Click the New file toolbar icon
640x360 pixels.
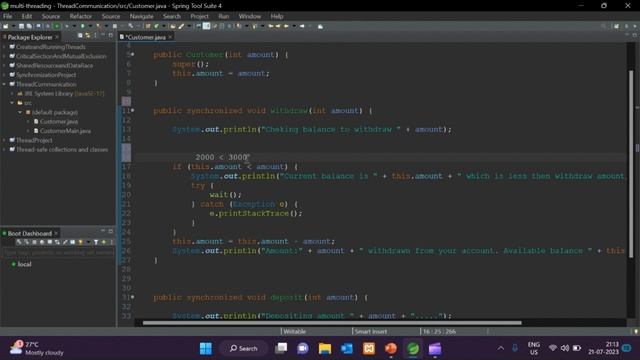(5, 26)
